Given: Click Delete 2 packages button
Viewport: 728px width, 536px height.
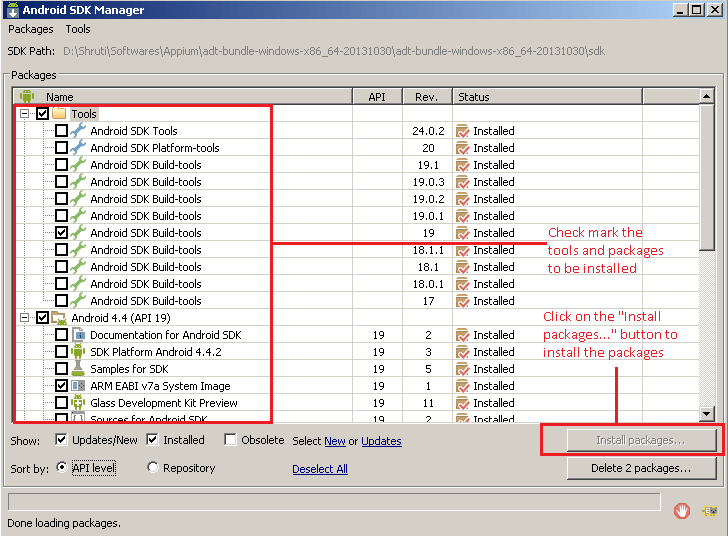Looking at the screenshot, I should point(641,468).
